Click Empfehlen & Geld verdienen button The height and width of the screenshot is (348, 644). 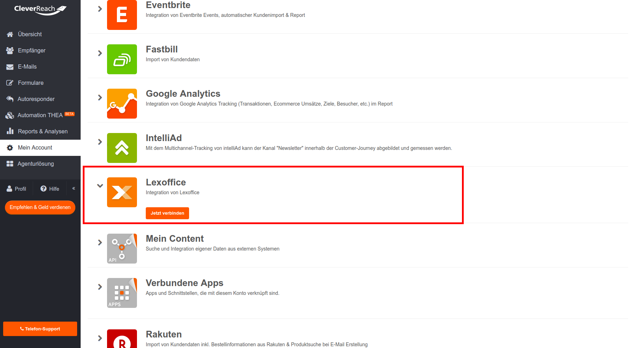40,207
